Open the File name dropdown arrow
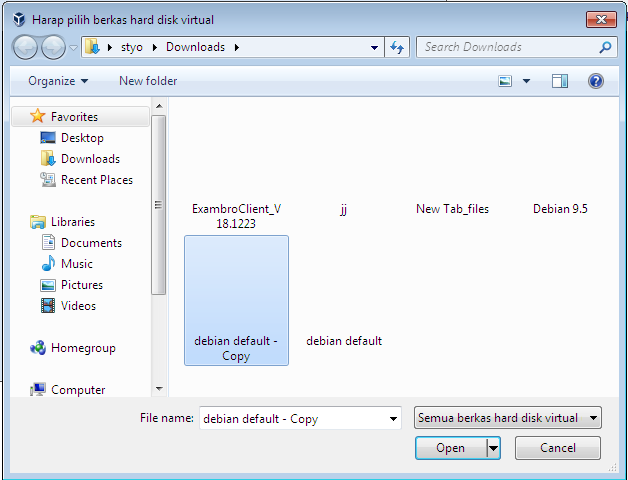The width and height of the screenshot is (628, 480). [393, 419]
